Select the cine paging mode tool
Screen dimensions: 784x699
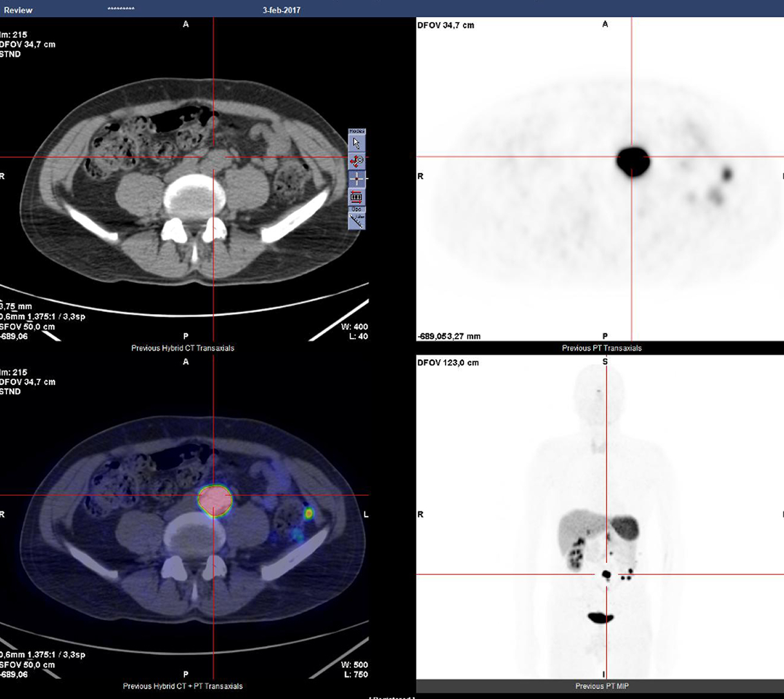tap(357, 196)
